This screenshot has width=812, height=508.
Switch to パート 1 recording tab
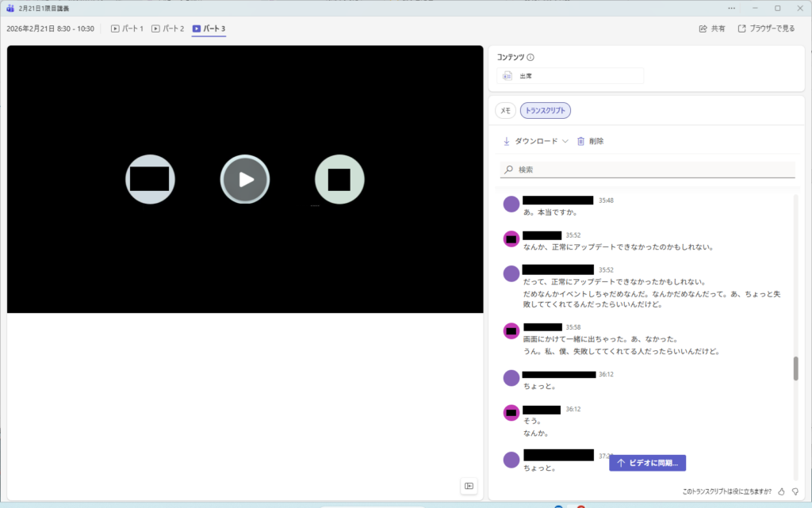[127, 29]
